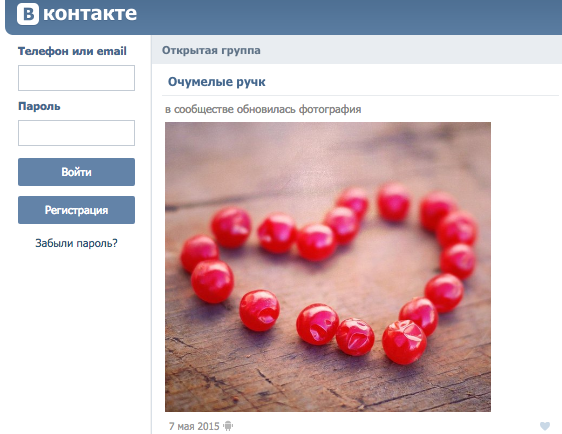Click the divider line under group title
This screenshot has height=434, width=562.
click(360, 95)
